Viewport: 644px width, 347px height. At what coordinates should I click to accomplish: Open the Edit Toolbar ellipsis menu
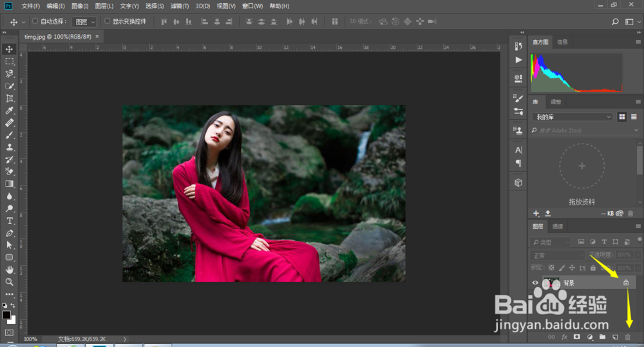click(9, 294)
